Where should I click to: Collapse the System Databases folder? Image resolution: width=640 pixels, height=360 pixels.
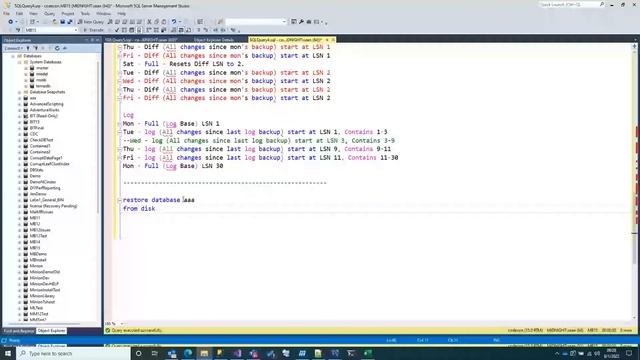click(19, 62)
